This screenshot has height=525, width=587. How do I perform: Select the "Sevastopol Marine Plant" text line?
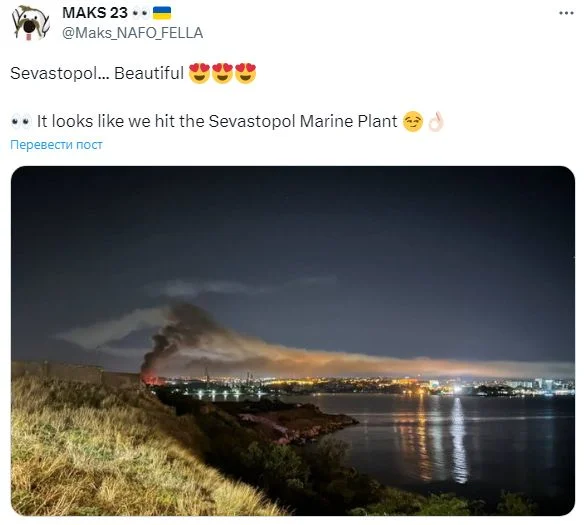click(303, 122)
